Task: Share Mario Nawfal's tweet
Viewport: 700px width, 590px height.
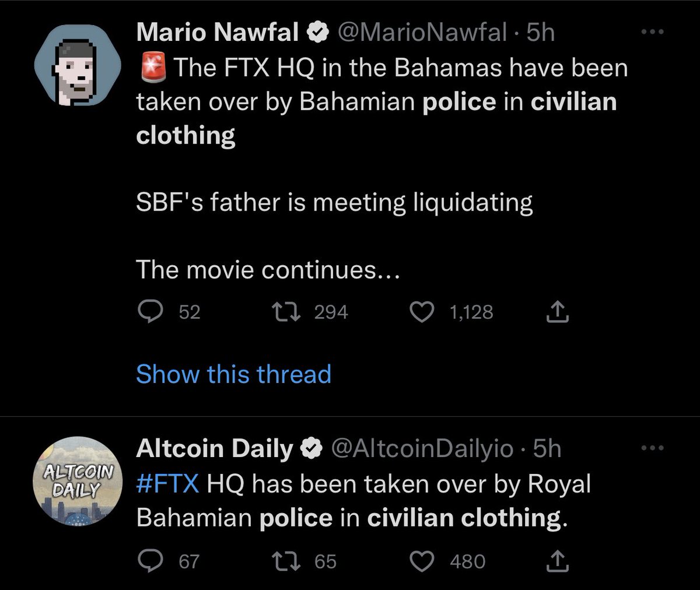Action: [557, 312]
